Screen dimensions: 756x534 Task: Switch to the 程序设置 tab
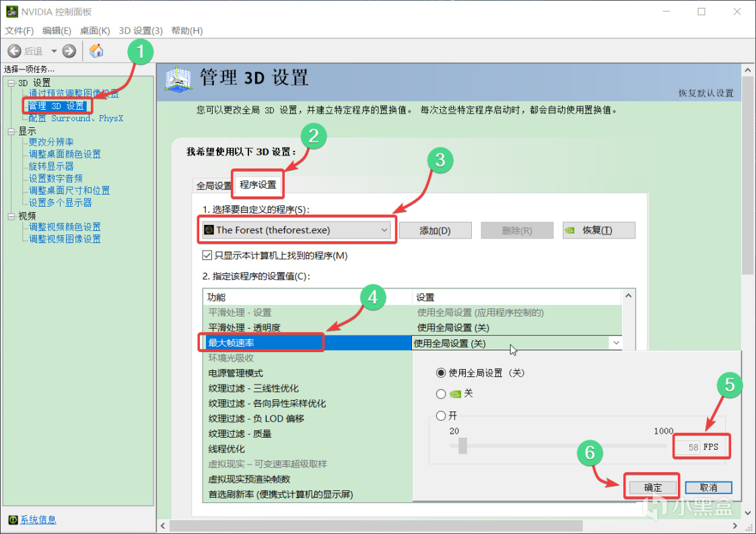pos(258,185)
